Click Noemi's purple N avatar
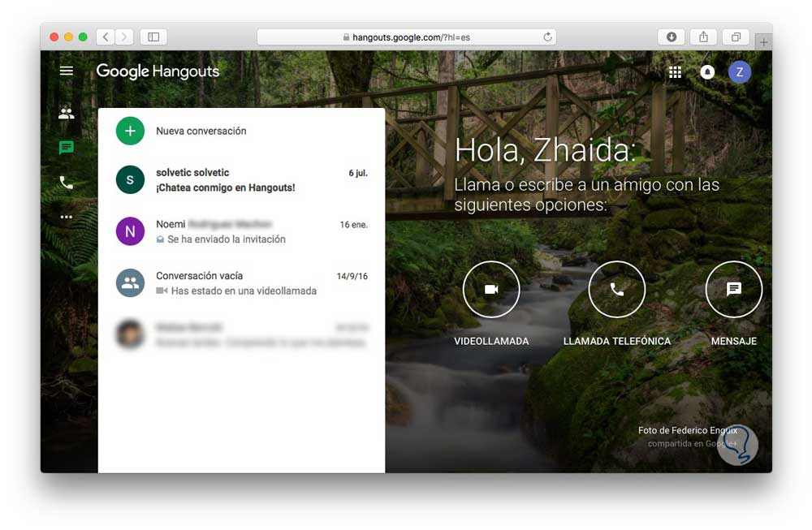Image resolution: width=812 pixels, height=530 pixels. pyautogui.click(x=130, y=231)
